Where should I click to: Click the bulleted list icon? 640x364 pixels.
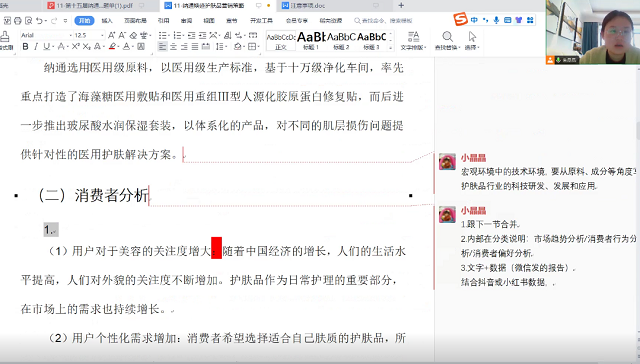pos(162,36)
